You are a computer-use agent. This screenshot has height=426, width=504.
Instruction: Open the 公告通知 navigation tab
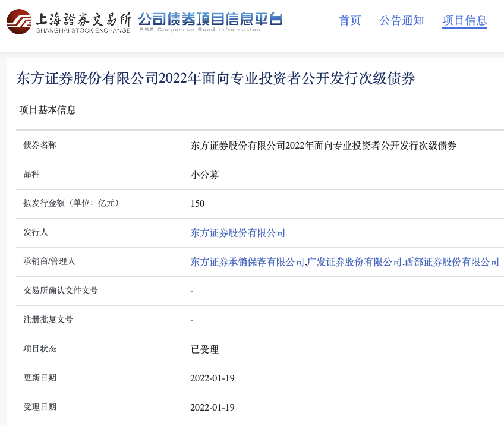[402, 21]
